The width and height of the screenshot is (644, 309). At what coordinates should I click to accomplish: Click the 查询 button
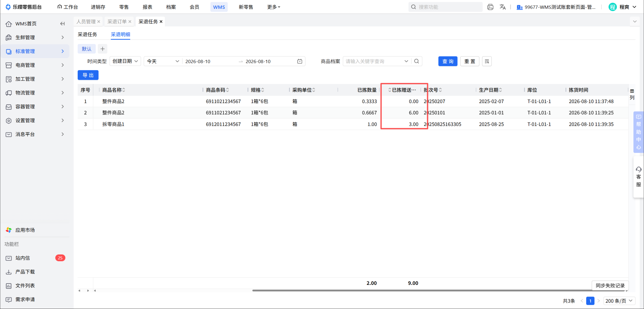[448, 61]
